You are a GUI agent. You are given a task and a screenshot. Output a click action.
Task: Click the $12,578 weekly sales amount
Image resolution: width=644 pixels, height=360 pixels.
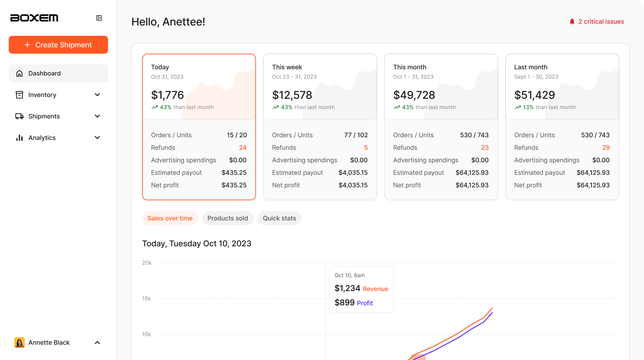click(292, 95)
